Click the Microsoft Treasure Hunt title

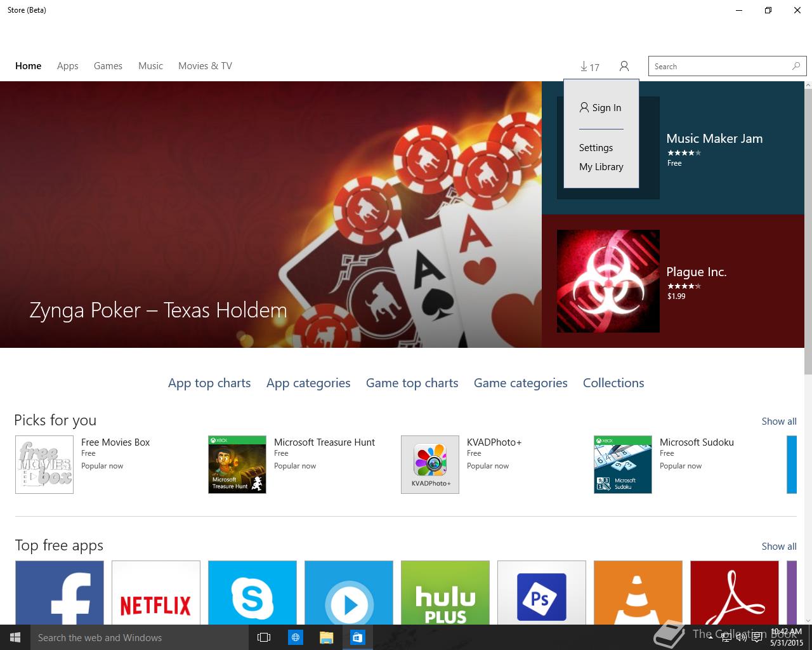pos(324,442)
